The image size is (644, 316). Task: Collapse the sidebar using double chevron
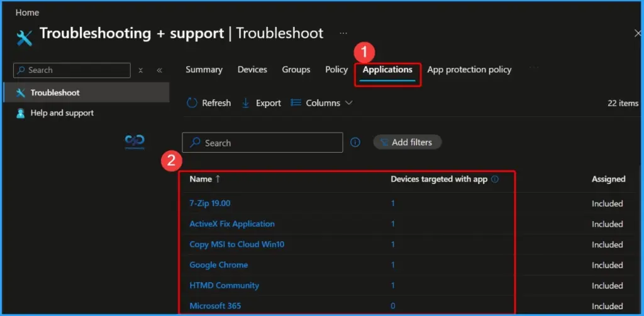[159, 70]
